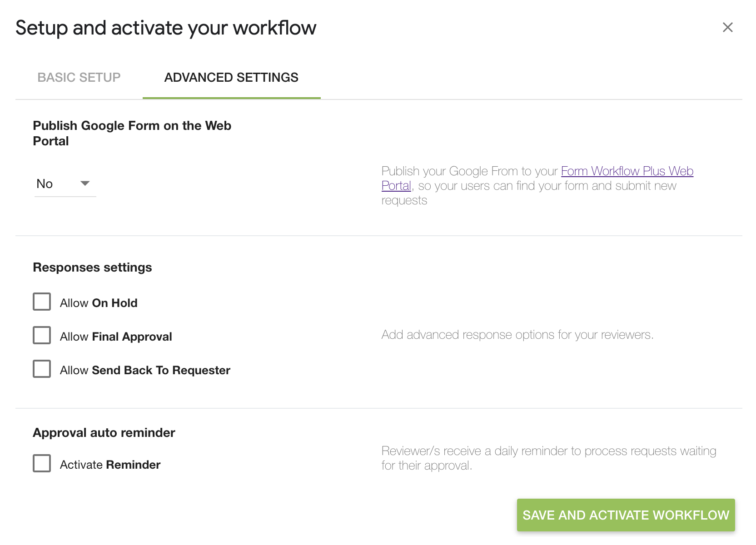Click the Activate Reminder label

[110, 464]
